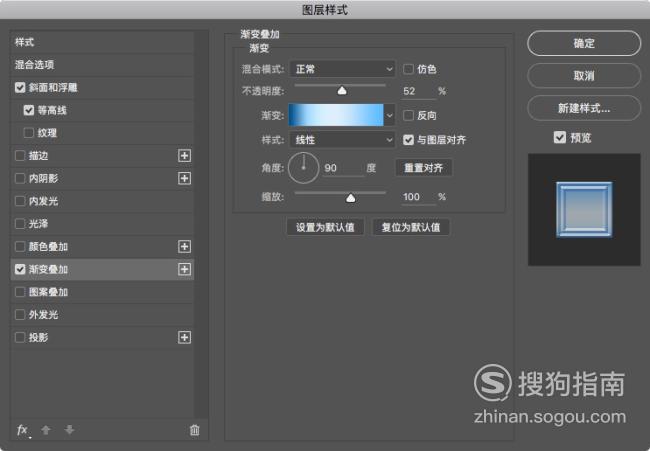Screen dimensions: 650x451
Task: Click the opacity value field showing 52
Action: 419,91
